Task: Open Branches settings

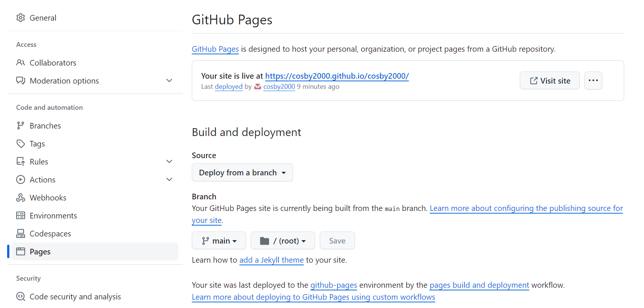Action: 95,126
